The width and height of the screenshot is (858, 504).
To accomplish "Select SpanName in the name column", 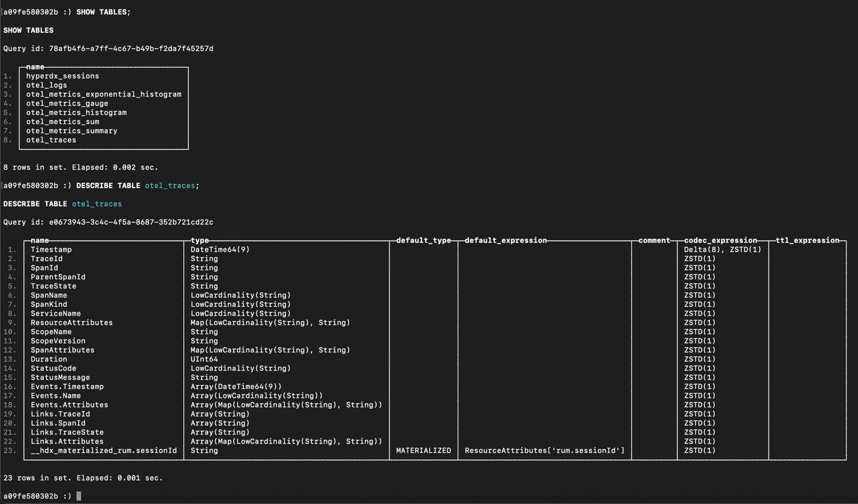I will tap(49, 295).
